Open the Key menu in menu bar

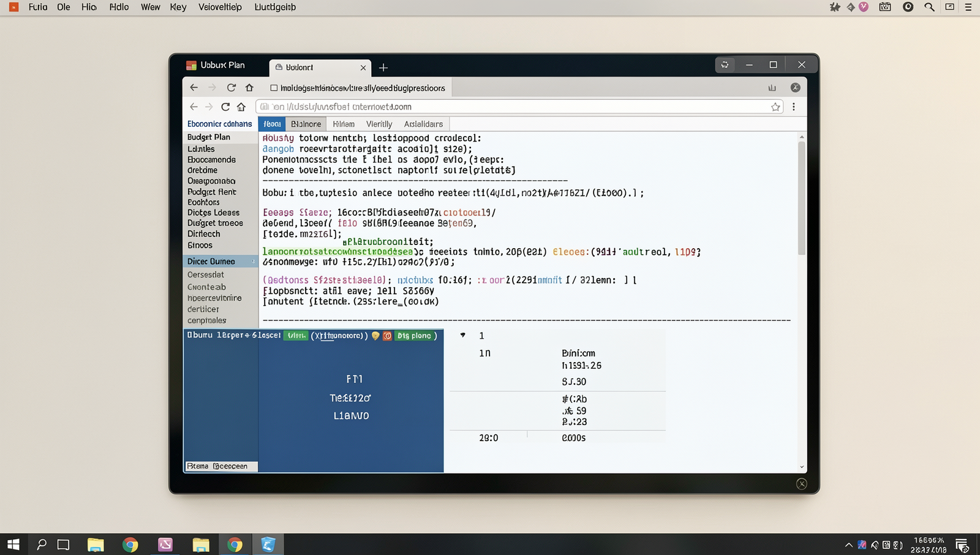tap(178, 7)
